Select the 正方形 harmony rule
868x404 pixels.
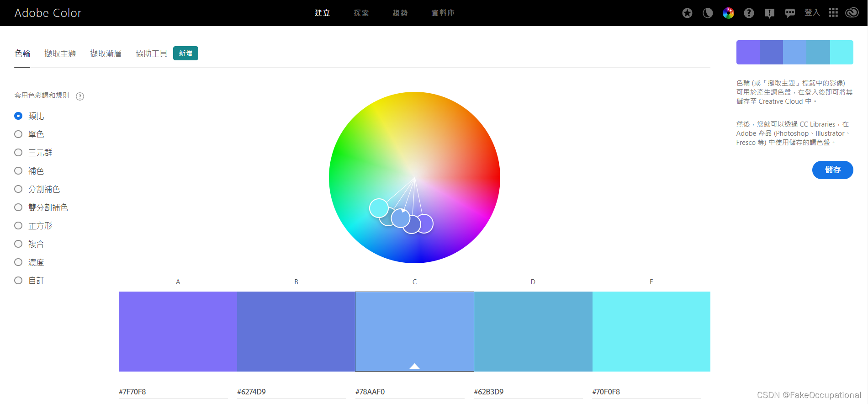pyautogui.click(x=33, y=226)
